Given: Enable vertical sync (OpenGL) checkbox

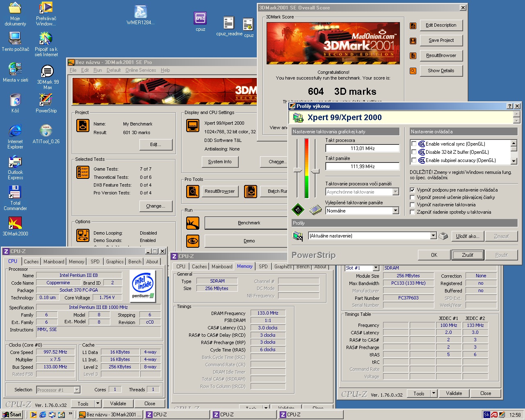Looking at the screenshot, I should [x=414, y=144].
